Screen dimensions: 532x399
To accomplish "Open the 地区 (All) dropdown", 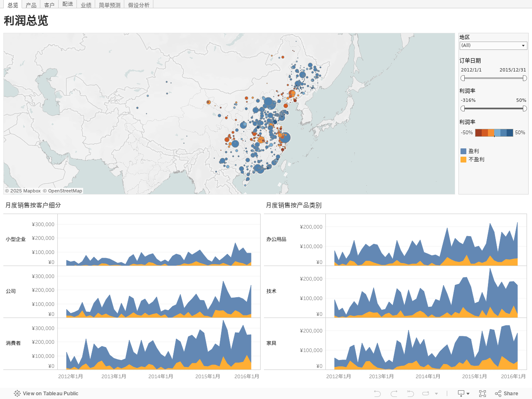I will tap(493, 46).
